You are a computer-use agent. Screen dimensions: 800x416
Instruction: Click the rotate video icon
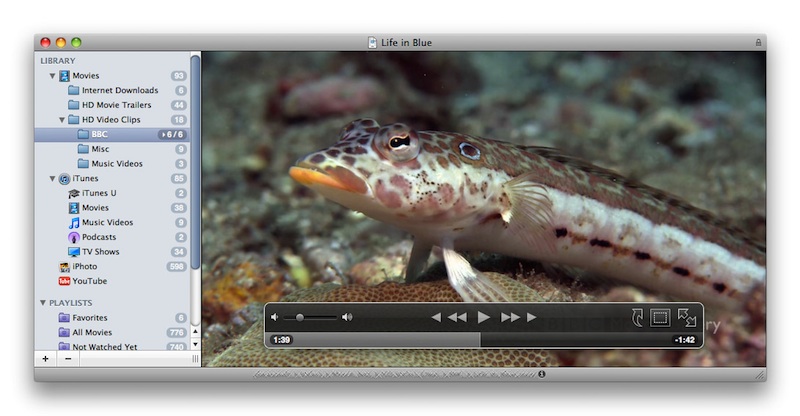click(636, 317)
